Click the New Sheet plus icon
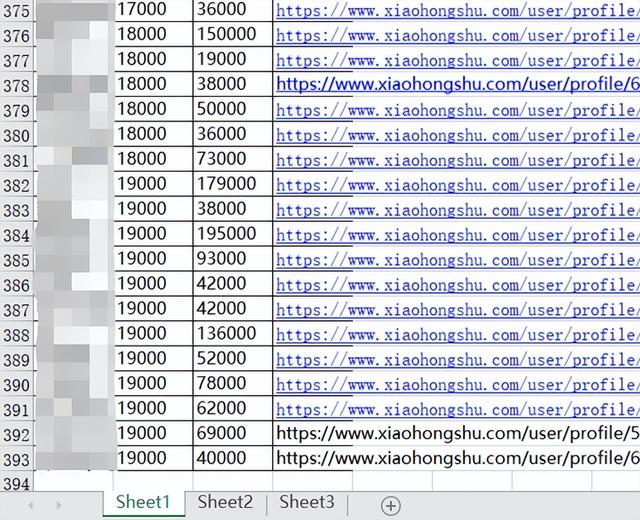Viewport: 640px width, 520px height. pos(391,505)
